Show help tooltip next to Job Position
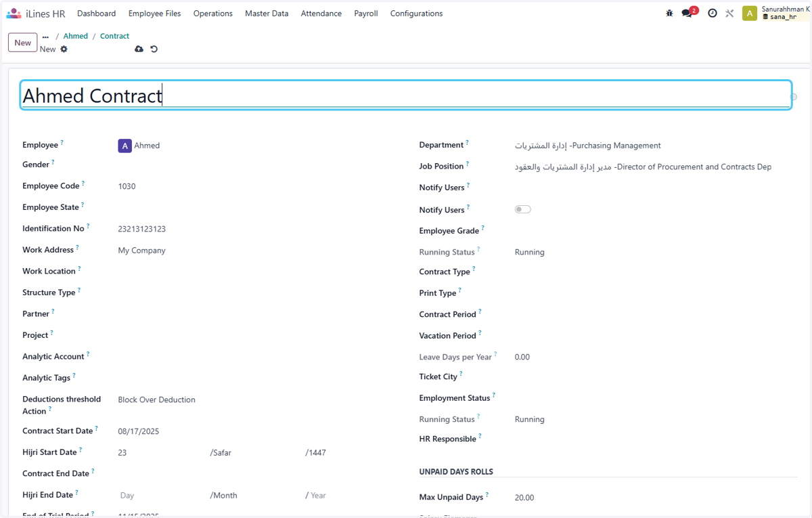 point(467,165)
